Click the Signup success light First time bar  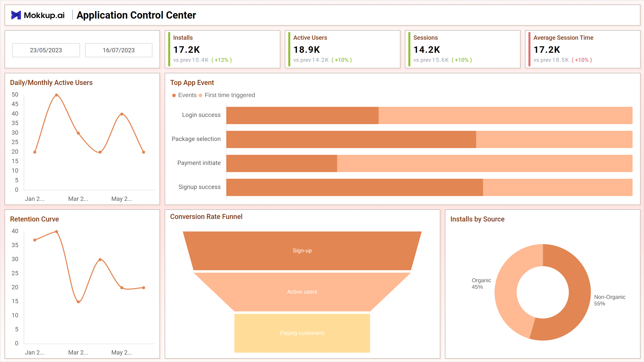(x=557, y=187)
